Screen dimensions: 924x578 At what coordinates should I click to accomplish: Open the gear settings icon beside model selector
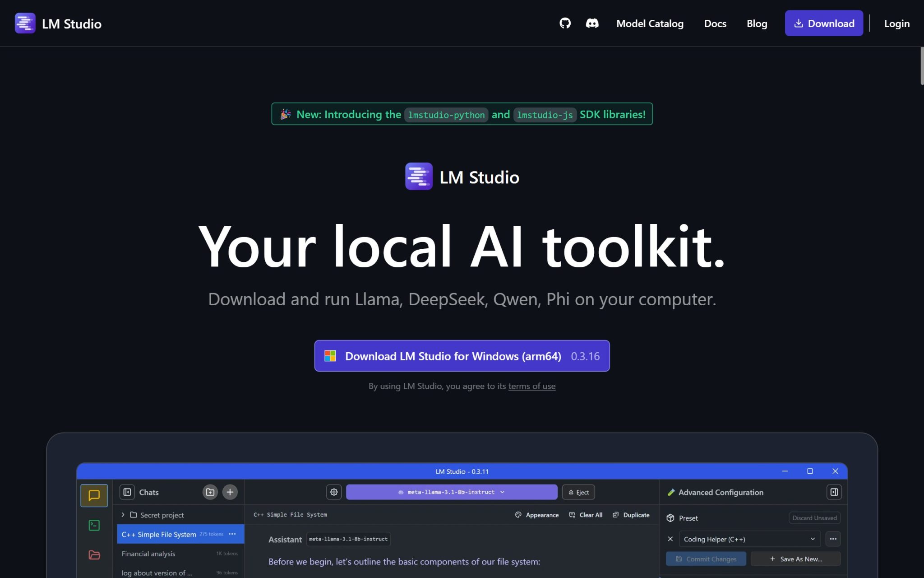[334, 492]
